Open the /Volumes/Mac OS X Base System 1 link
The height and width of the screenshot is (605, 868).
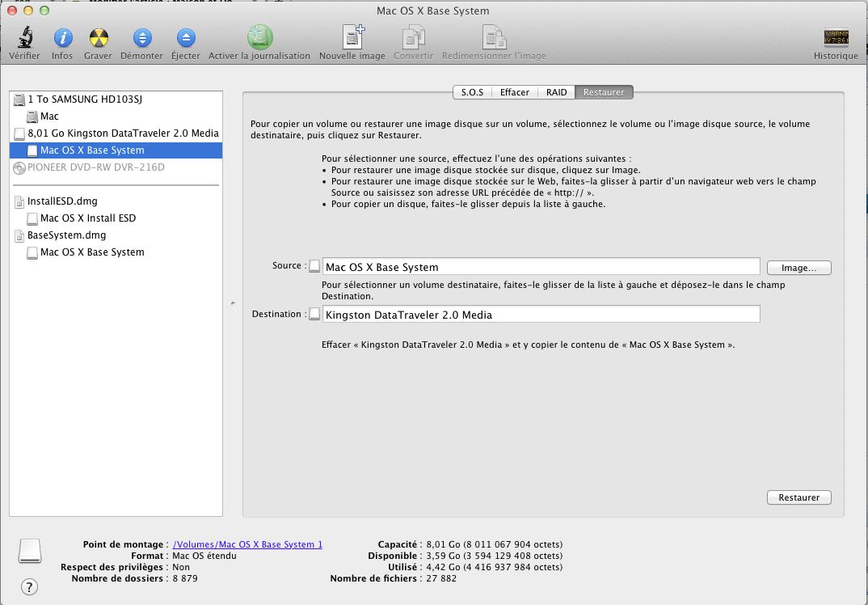click(x=247, y=544)
